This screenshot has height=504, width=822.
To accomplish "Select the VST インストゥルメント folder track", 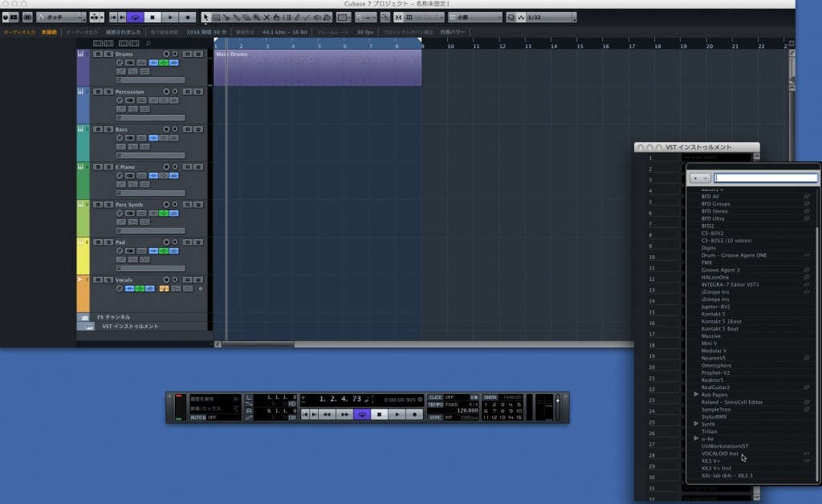I will [x=130, y=327].
